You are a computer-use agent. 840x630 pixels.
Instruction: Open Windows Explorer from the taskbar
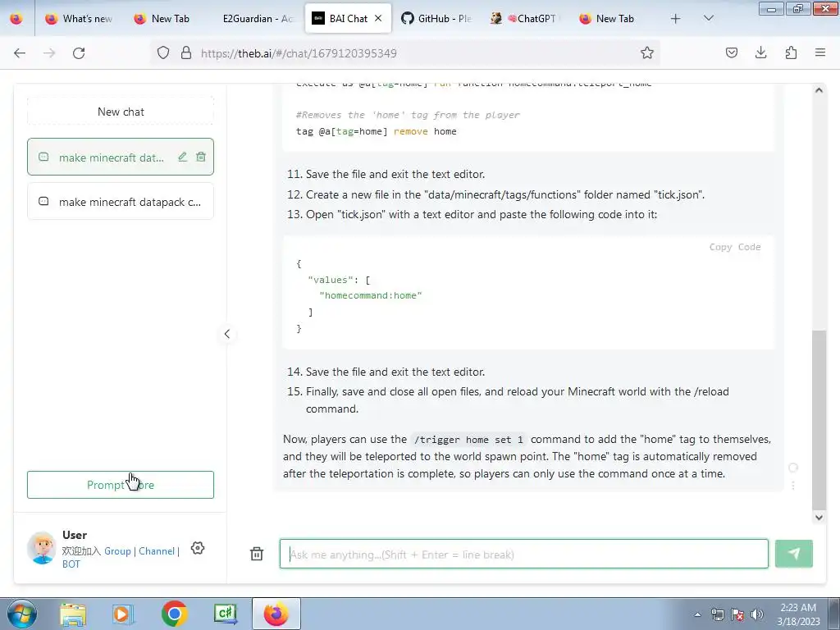click(73, 614)
